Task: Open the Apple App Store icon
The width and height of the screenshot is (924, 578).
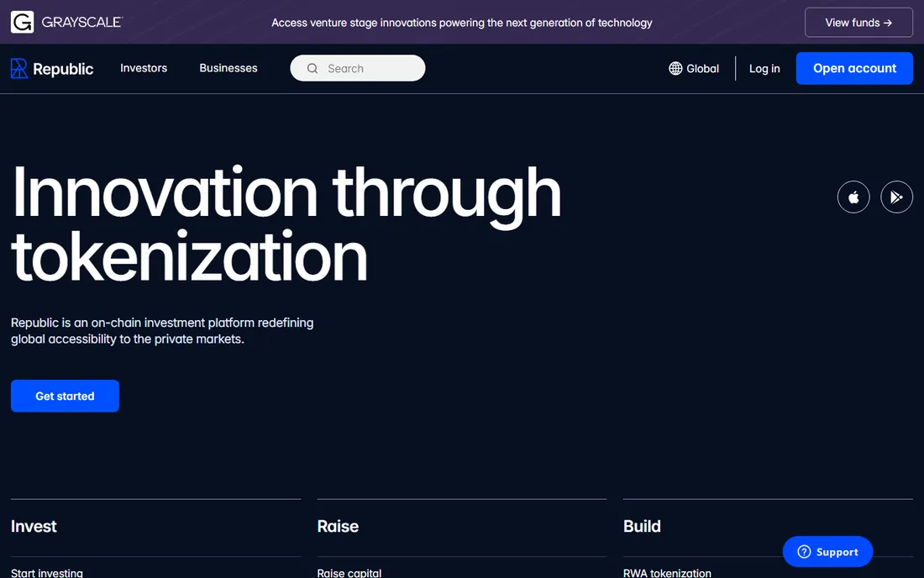Action: click(x=853, y=197)
